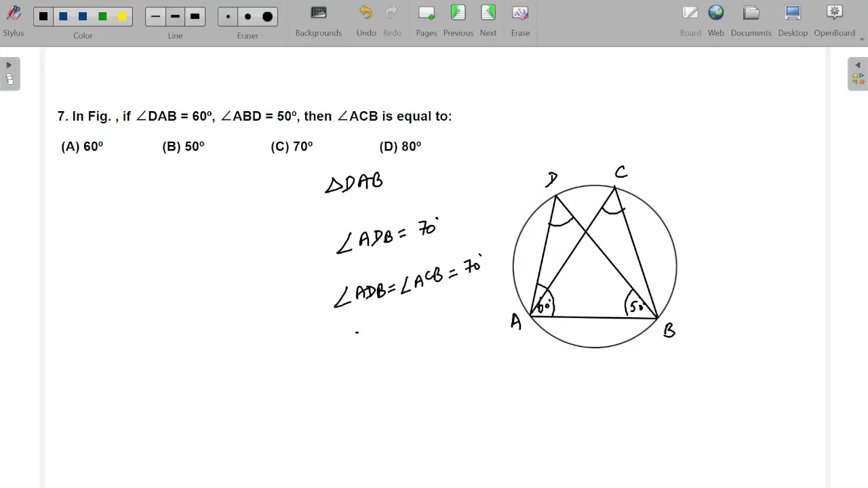Switch to Board mode
The width and height of the screenshot is (868, 488).
(x=690, y=21)
